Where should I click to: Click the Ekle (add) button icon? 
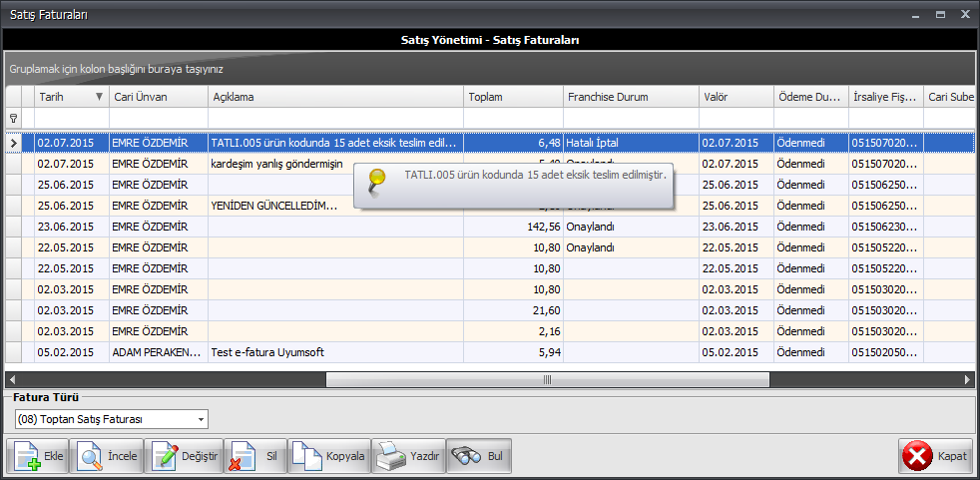[28, 456]
